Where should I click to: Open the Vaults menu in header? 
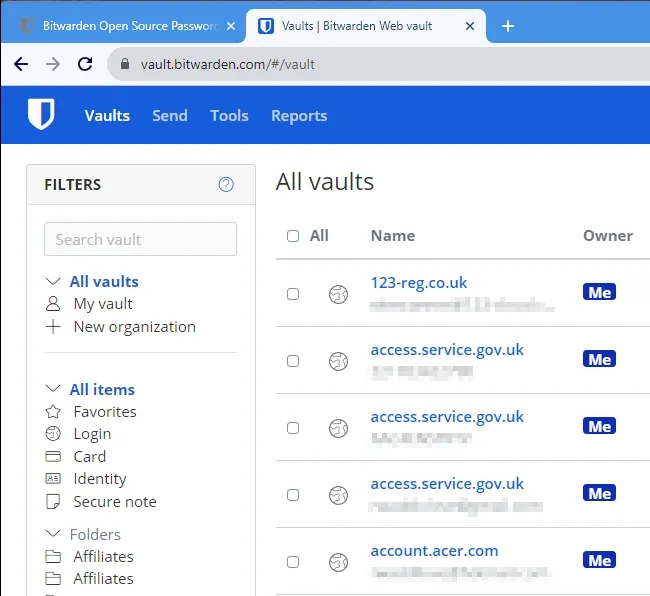(x=107, y=116)
